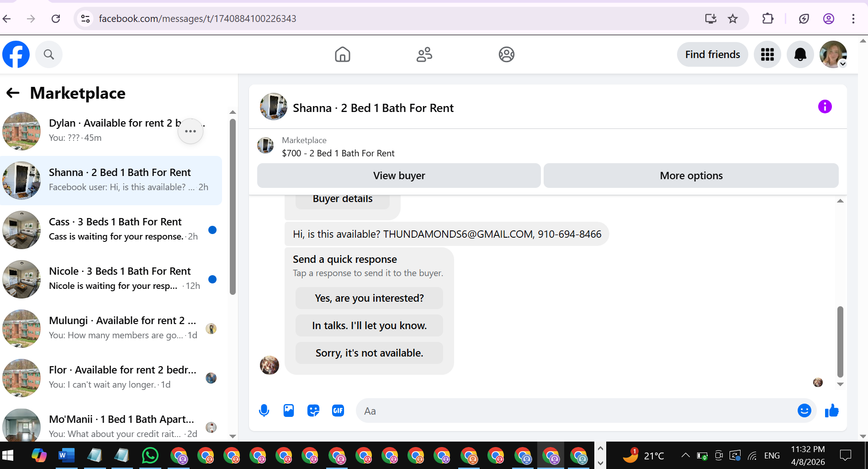Show hidden system tray icons
This screenshot has width=868, height=469.
point(685,455)
